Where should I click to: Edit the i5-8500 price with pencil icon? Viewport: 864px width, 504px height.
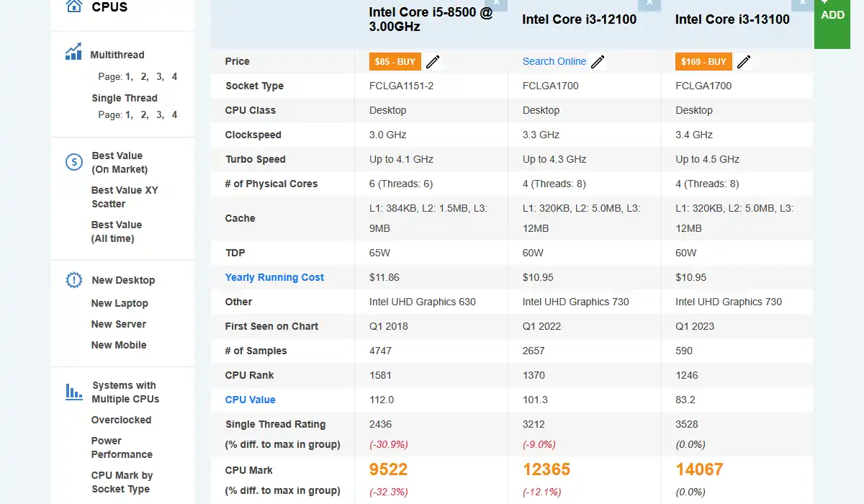(433, 62)
